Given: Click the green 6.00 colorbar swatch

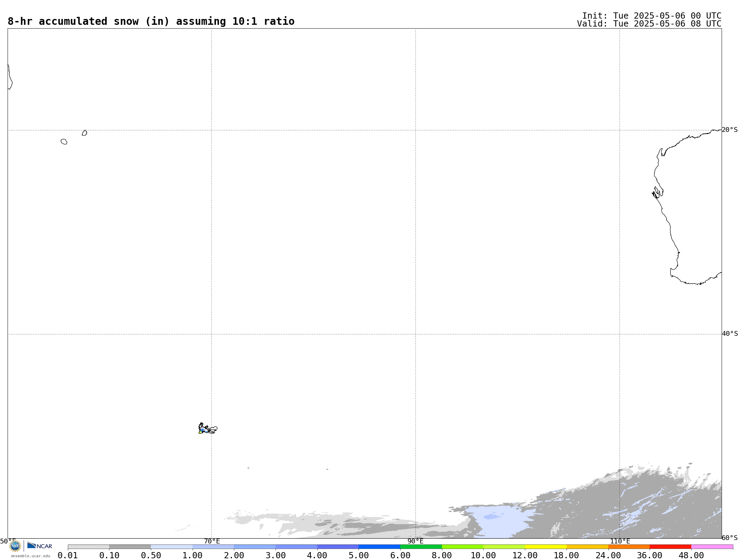Looking at the screenshot, I should point(421,547).
